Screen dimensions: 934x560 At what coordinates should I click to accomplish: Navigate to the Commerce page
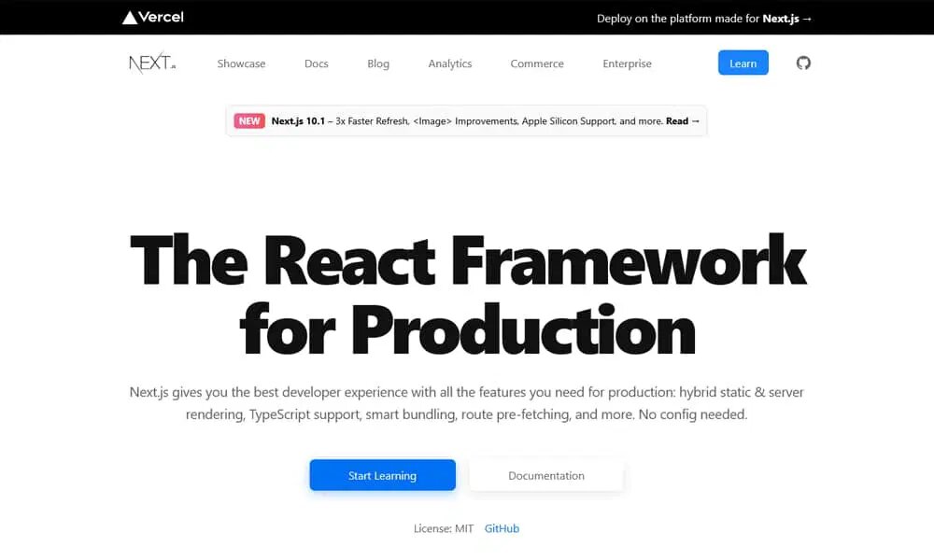coord(536,63)
